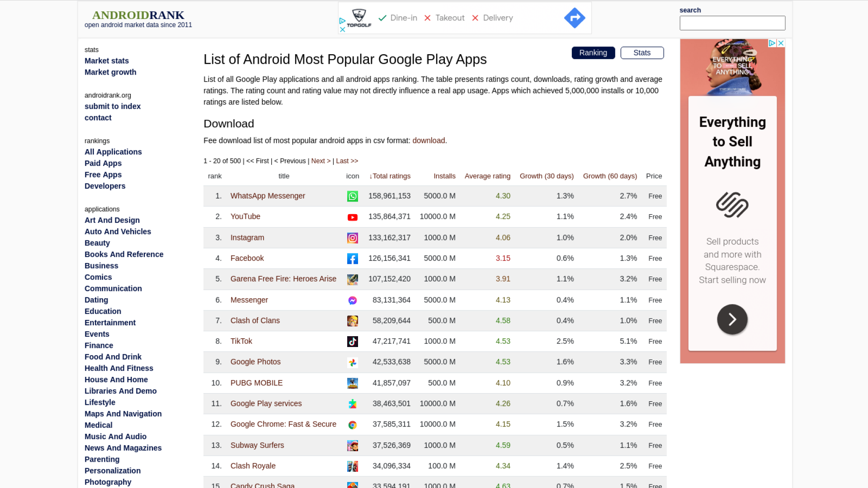Sort by Growth (30 days) column header
The height and width of the screenshot is (488, 868).
pos(547,176)
